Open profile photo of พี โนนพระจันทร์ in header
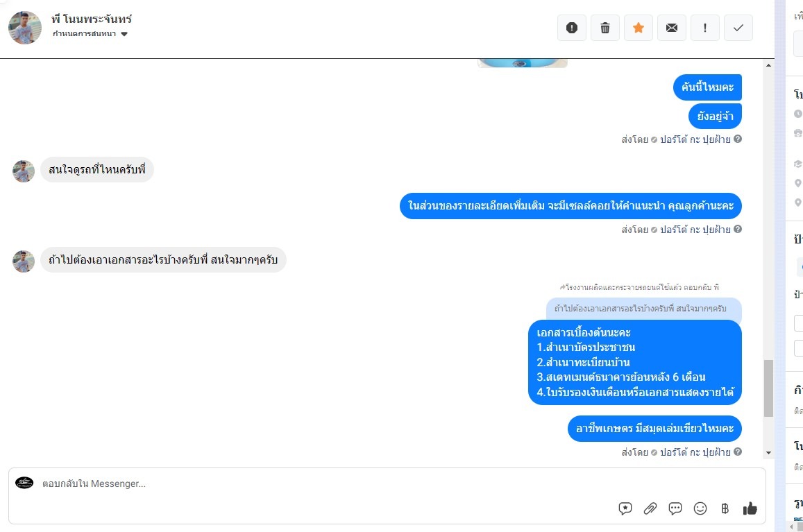The width and height of the screenshot is (803, 532). (24, 28)
